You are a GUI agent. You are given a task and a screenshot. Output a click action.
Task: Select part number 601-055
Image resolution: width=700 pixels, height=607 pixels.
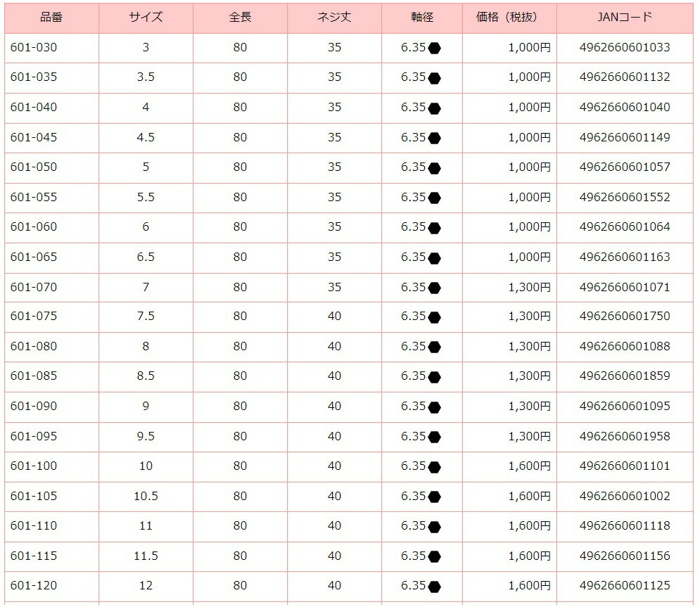34,197
